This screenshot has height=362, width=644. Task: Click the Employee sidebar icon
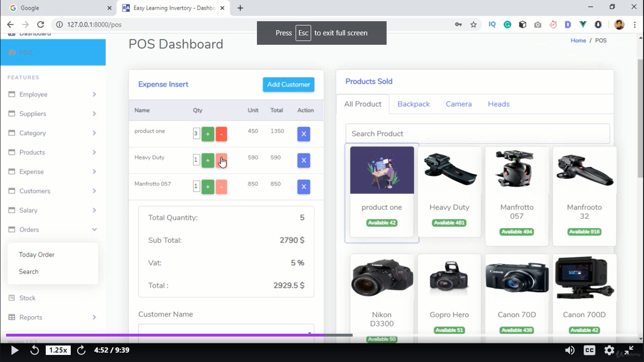click(12, 94)
